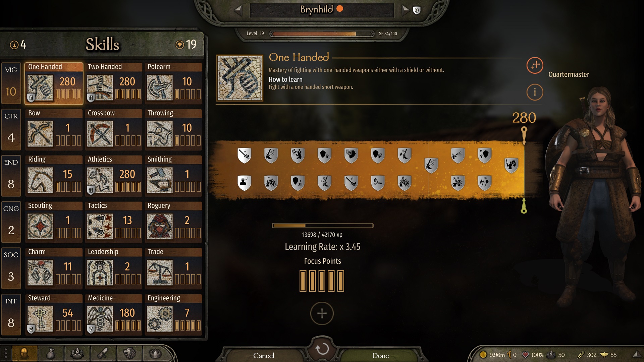
Task: Open the Party tab in bottom bar
Action: [77, 353]
